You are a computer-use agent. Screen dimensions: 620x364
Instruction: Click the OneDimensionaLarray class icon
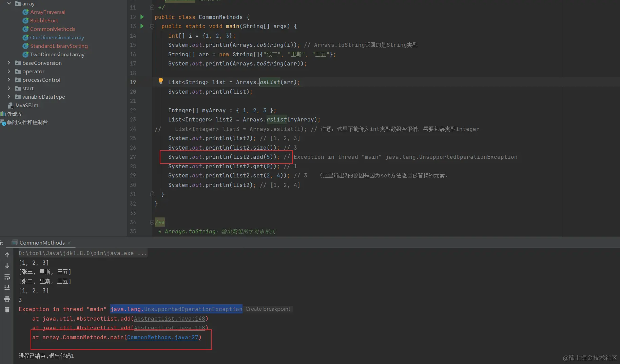(x=25, y=38)
